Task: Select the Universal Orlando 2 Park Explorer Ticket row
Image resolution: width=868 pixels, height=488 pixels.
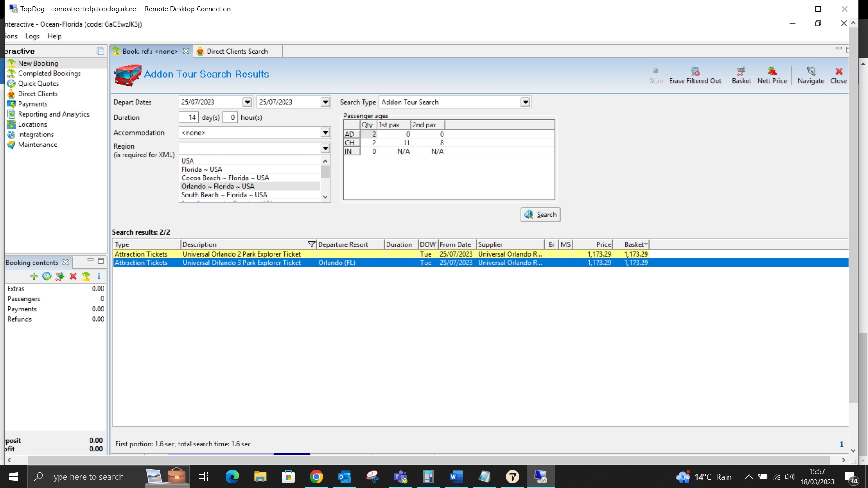Action: [x=241, y=254]
